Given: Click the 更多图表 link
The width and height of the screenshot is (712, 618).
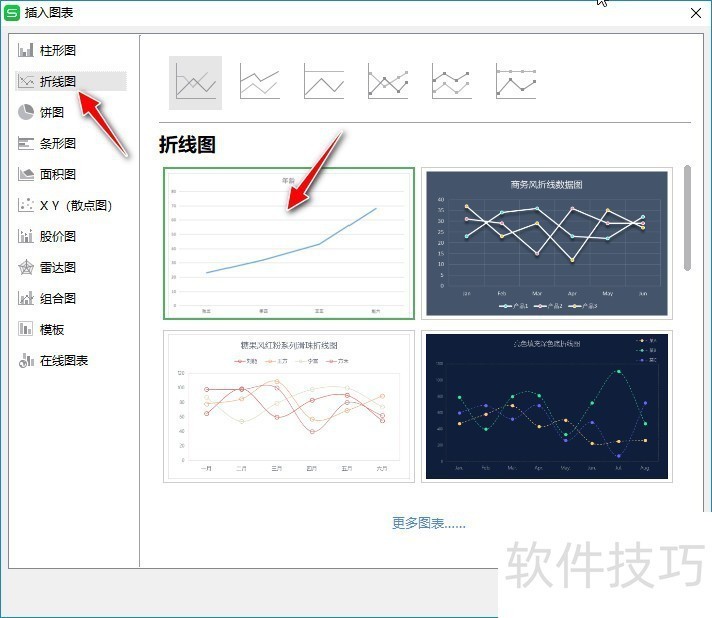Looking at the screenshot, I should (x=428, y=523).
